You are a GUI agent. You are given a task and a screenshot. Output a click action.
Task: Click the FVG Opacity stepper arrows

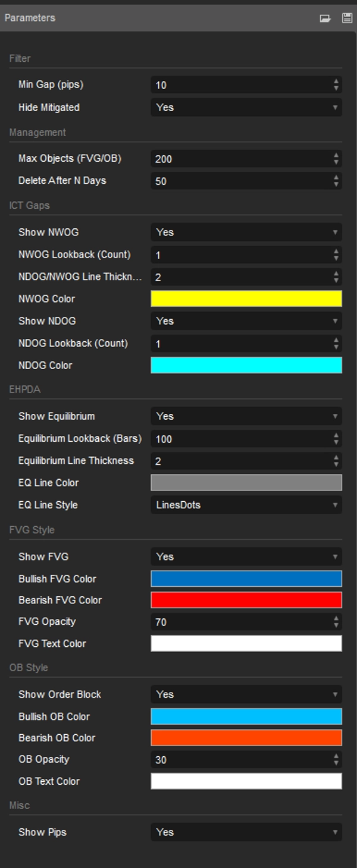click(x=336, y=622)
